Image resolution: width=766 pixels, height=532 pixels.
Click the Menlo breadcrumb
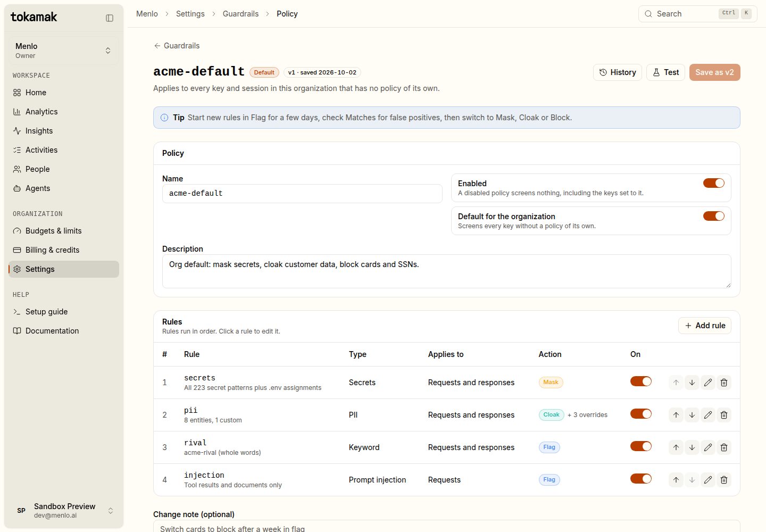tap(147, 14)
